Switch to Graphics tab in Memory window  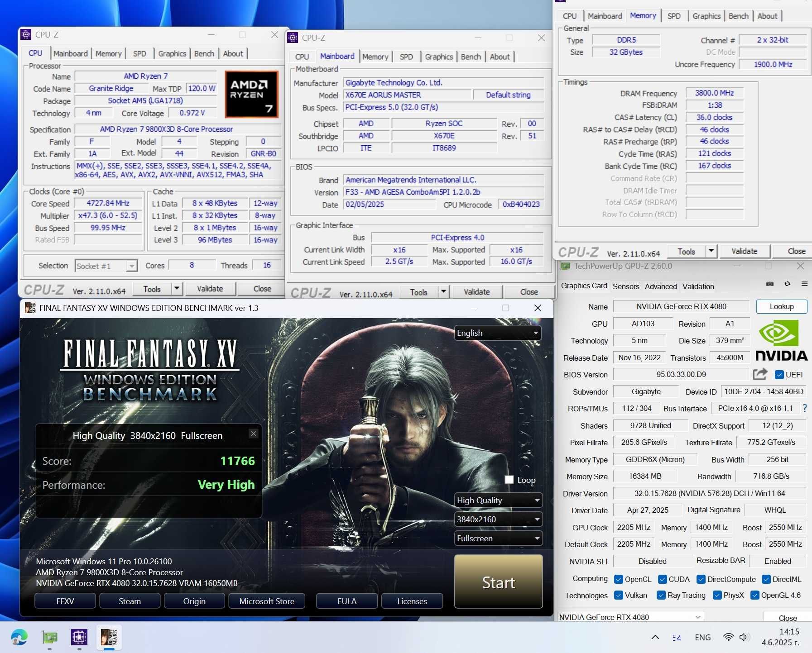[706, 16]
